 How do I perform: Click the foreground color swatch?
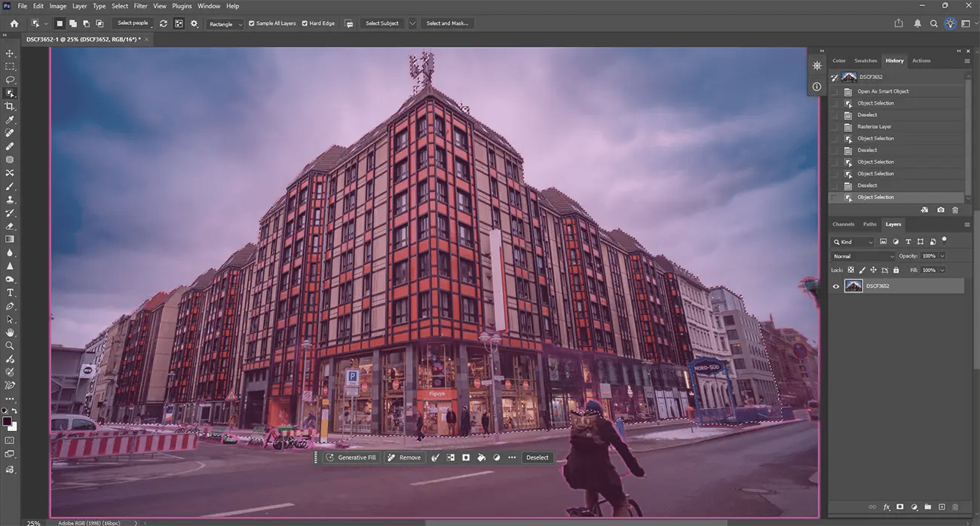click(x=7, y=421)
